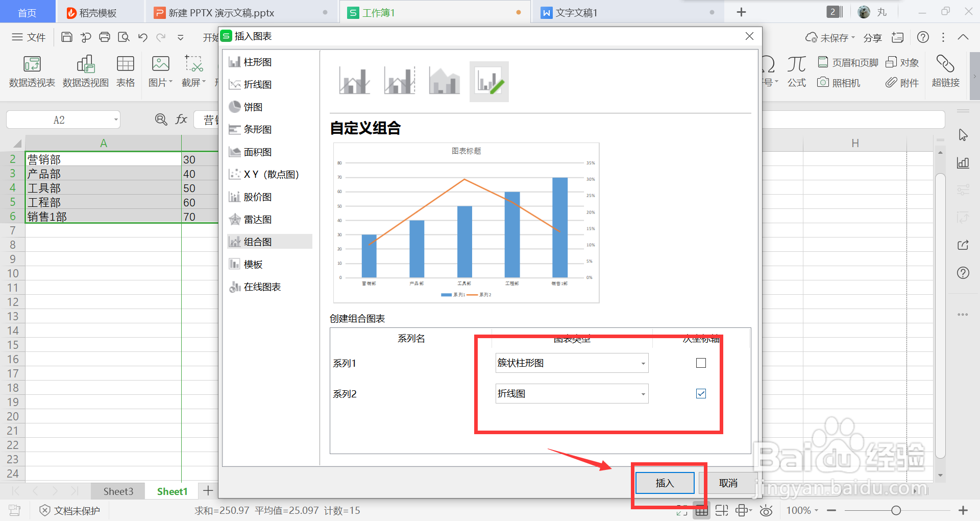The image size is (980, 521).
Task: Click 文档未保护 in the status bar
Action: click(x=70, y=511)
